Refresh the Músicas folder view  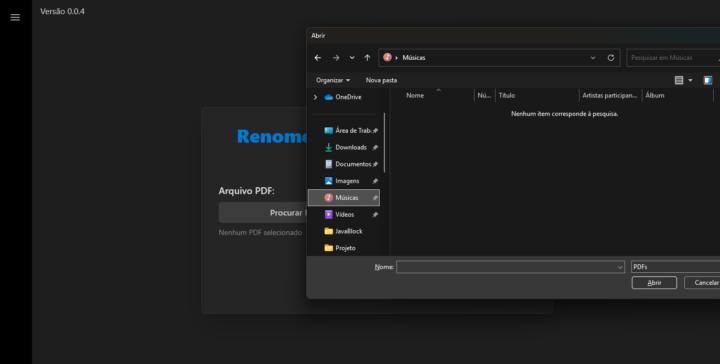(611, 58)
